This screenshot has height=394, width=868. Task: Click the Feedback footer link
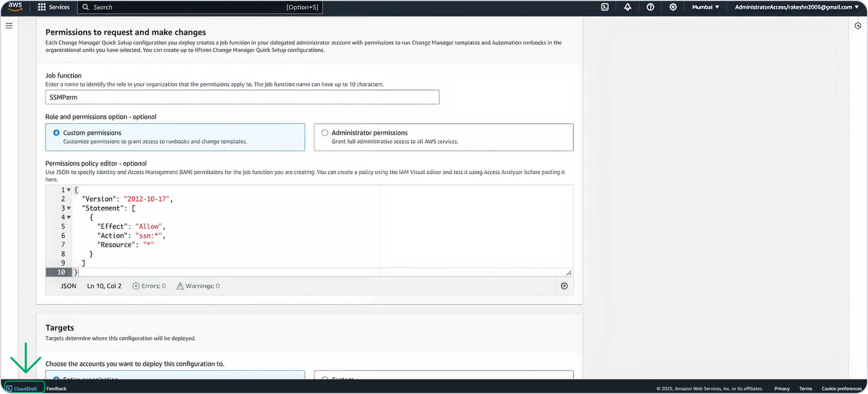[56, 388]
